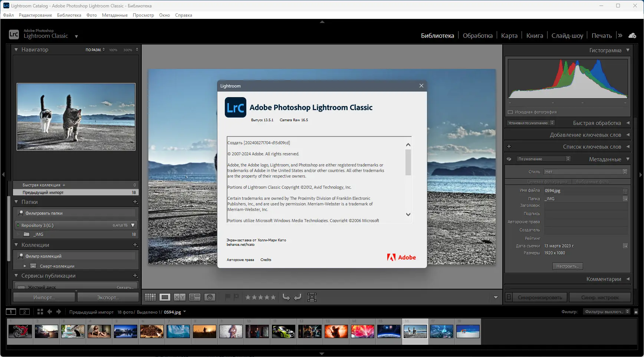Rotate photo clockwise using toolbar arrow

pos(298,297)
